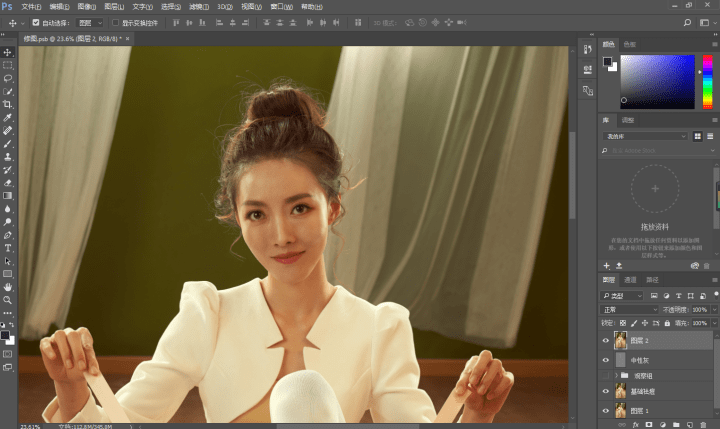Toggle lock all padlock icon
This screenshot has height=429, width=720.
coord(667,323)
